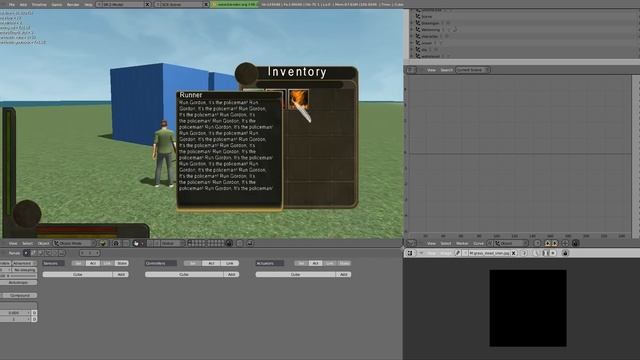Toggle State under Sensors

122,263
